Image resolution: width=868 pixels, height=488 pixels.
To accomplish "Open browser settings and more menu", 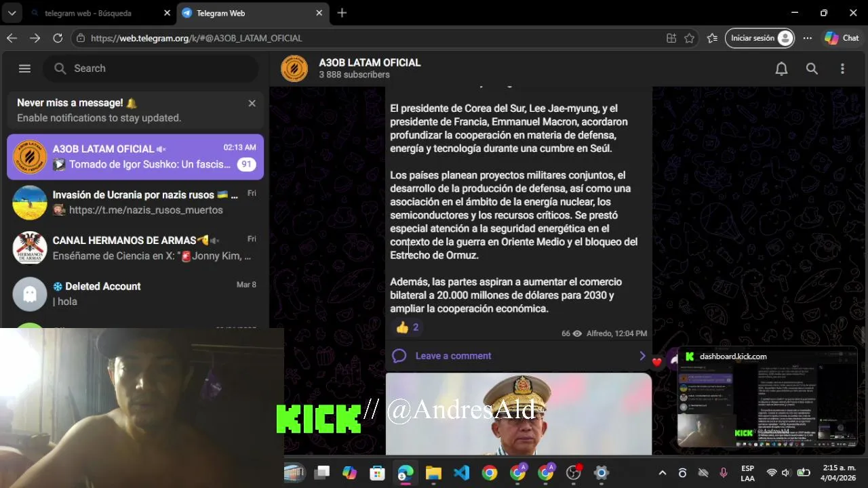I will tap(807, 38).
